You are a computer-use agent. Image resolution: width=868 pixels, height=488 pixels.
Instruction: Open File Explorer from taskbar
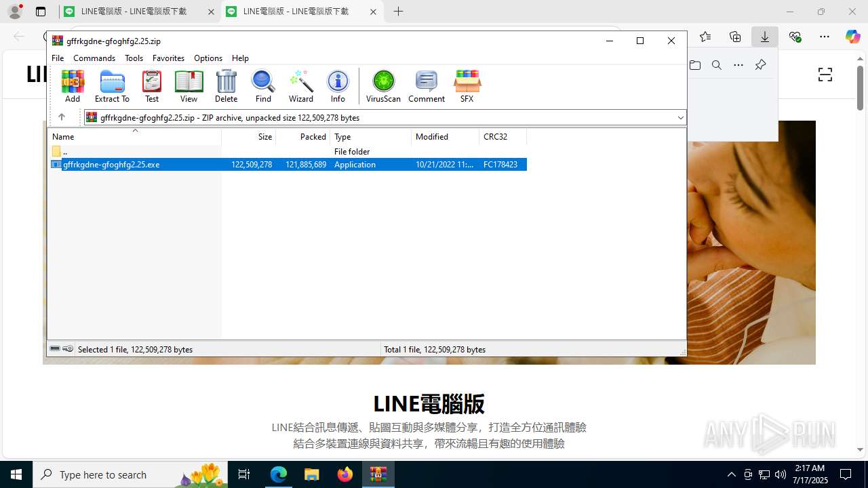[x=311, y=474]
